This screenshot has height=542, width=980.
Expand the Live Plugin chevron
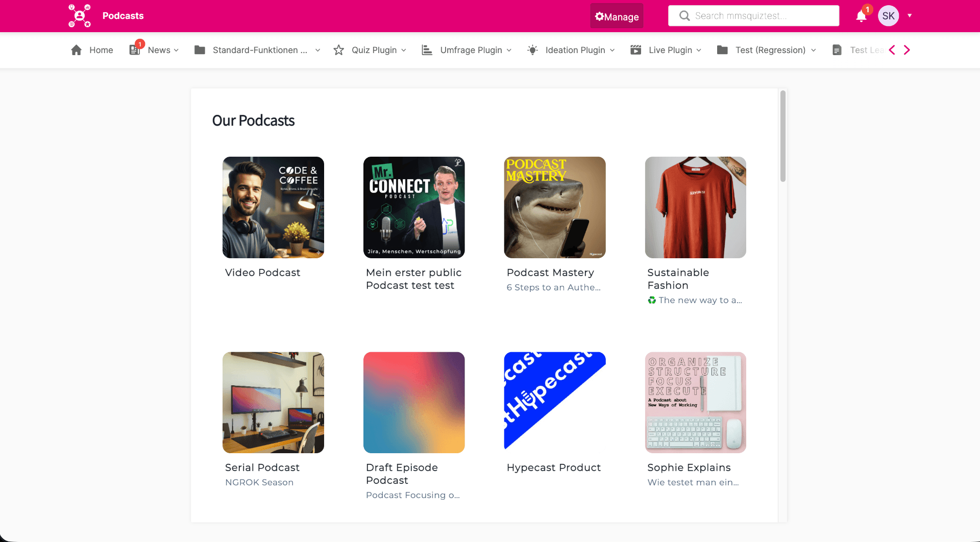coord(699,50)
